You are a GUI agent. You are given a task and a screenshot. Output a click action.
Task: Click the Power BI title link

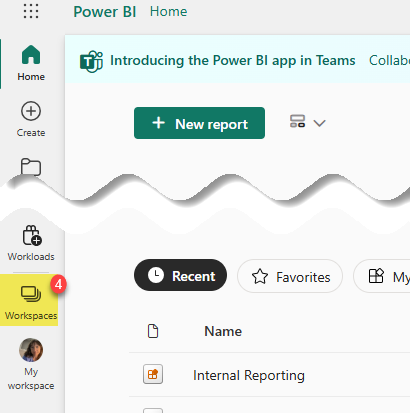point(105,12)
